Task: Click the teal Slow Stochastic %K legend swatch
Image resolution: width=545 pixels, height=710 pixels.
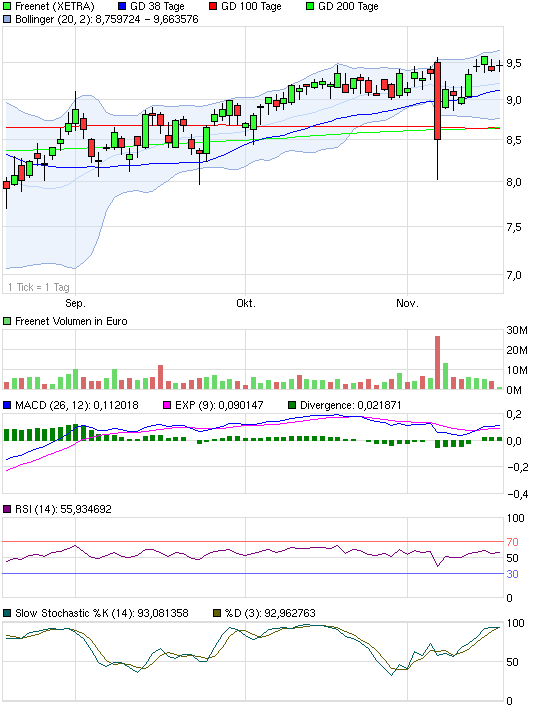Action: coord(7,614)
